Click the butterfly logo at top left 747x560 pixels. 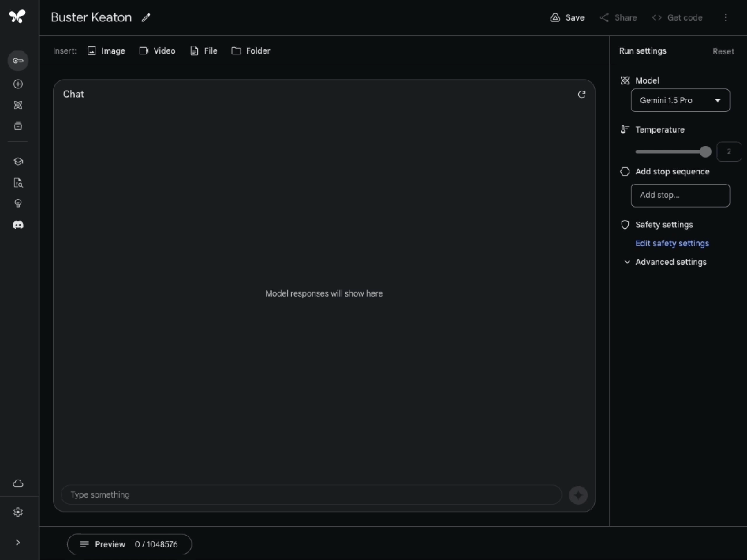coord(17,16)
